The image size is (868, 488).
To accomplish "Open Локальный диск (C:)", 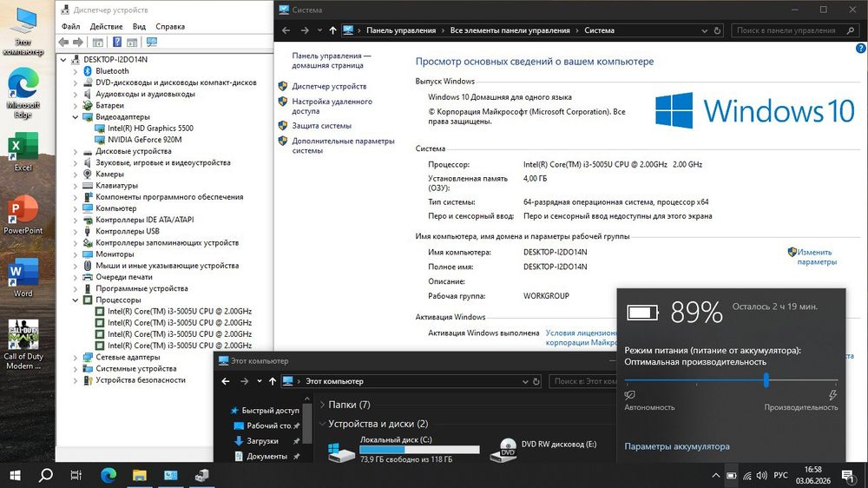I will 404,449.
